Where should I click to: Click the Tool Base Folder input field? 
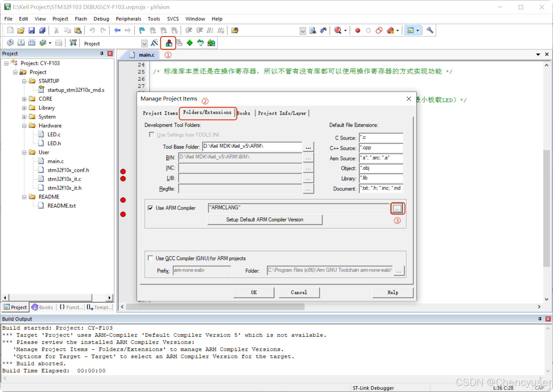252,146
